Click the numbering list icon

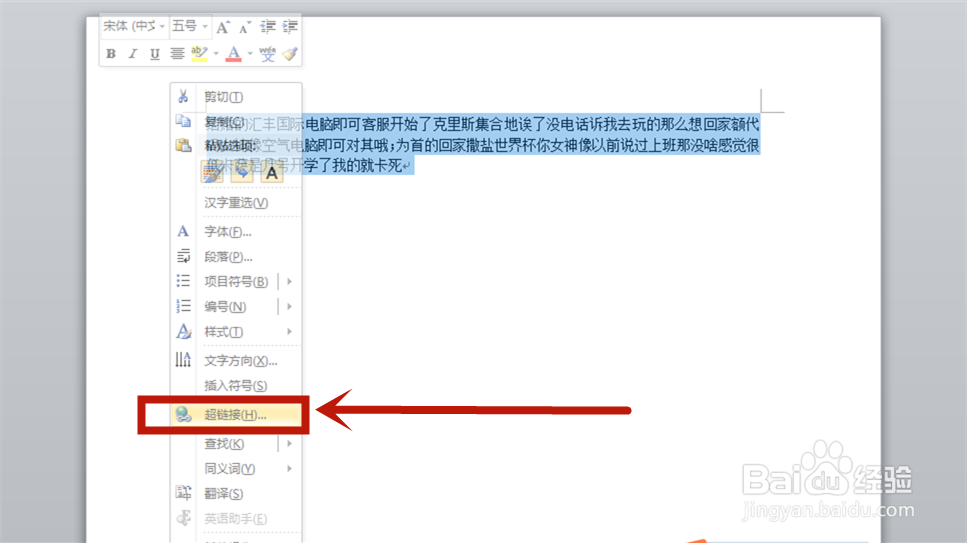coord(183,306)
